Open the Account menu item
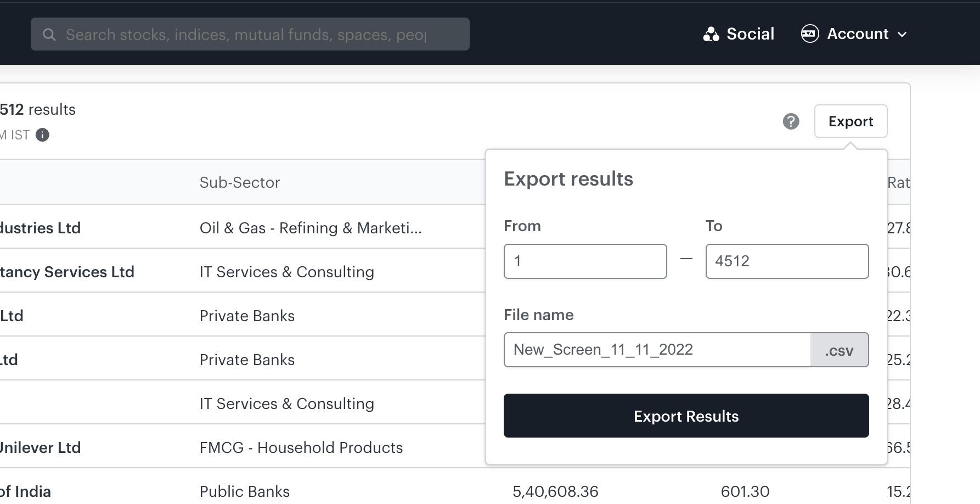Screen dimensions: 980x504 pos(858,34)
